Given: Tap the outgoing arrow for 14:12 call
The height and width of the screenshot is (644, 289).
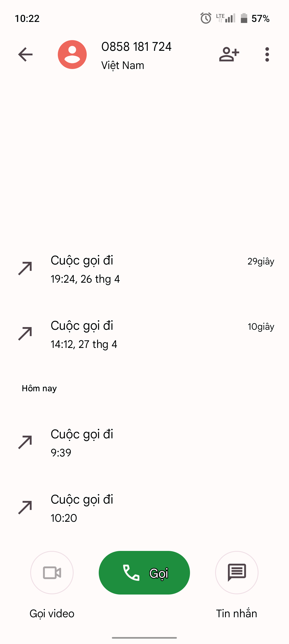Looking at the screenshot, I should [25, 334].
